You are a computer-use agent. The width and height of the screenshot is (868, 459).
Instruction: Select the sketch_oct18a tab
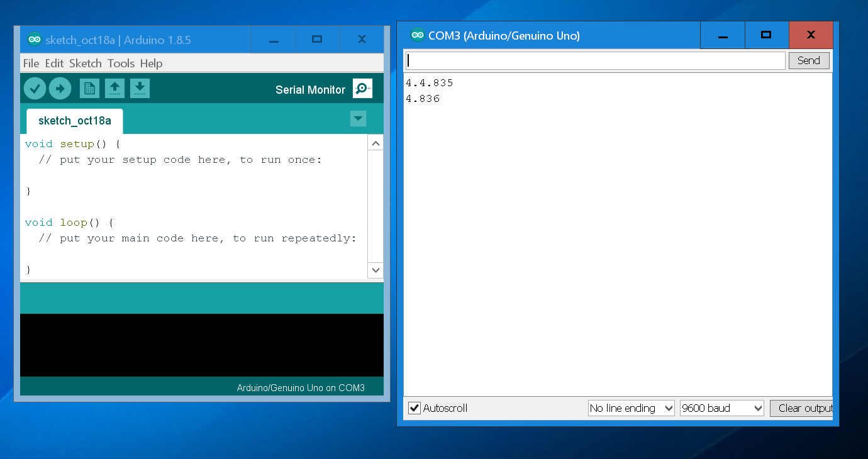[74, 121]
